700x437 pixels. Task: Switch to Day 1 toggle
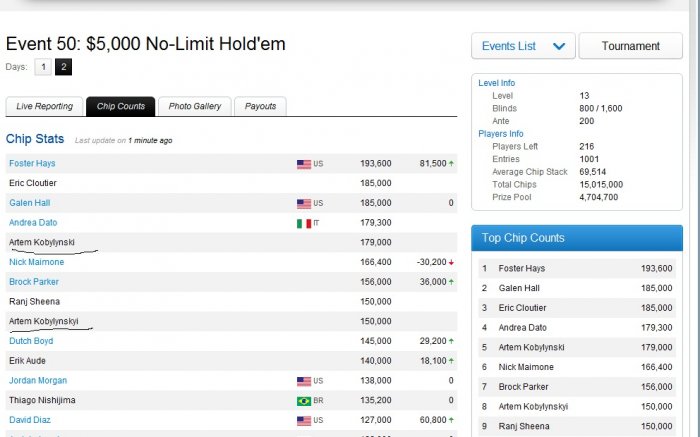pyautogui.click(x=43, y=67)
